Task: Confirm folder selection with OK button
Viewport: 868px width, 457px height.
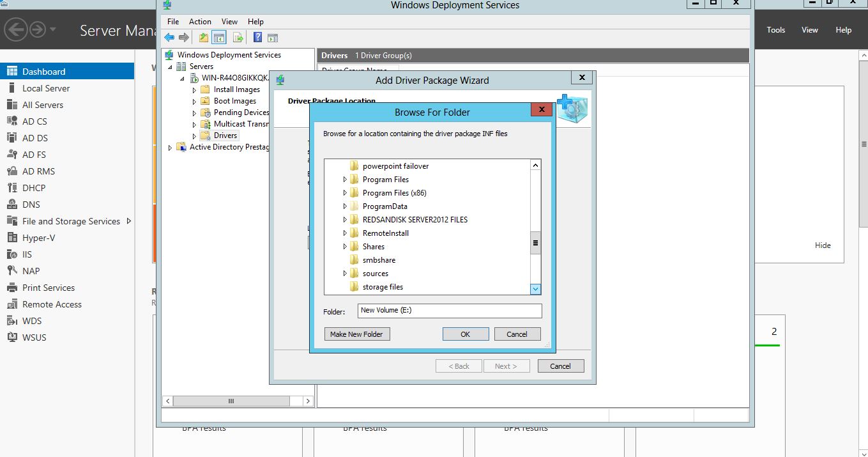Action: click(x=466, y=334)
